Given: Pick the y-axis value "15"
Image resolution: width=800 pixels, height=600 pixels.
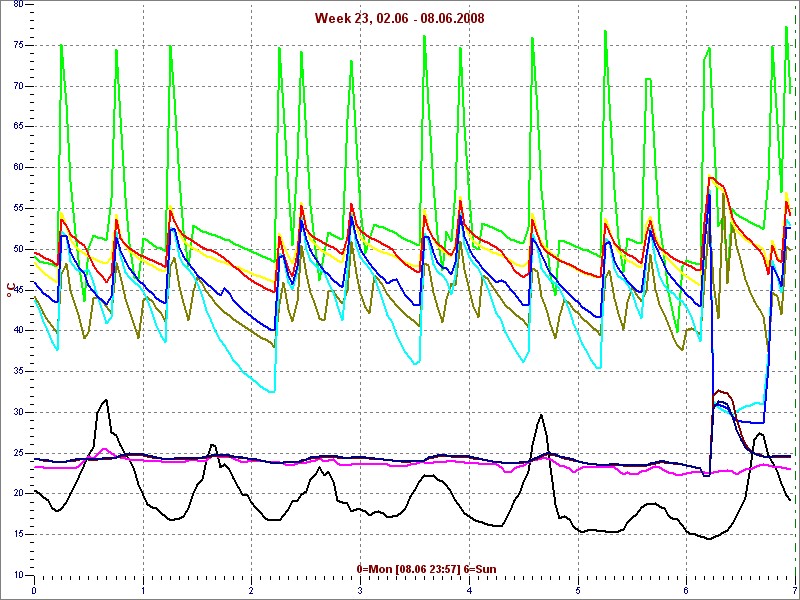Looking at the screenshot, I should (x=17, y=535).
